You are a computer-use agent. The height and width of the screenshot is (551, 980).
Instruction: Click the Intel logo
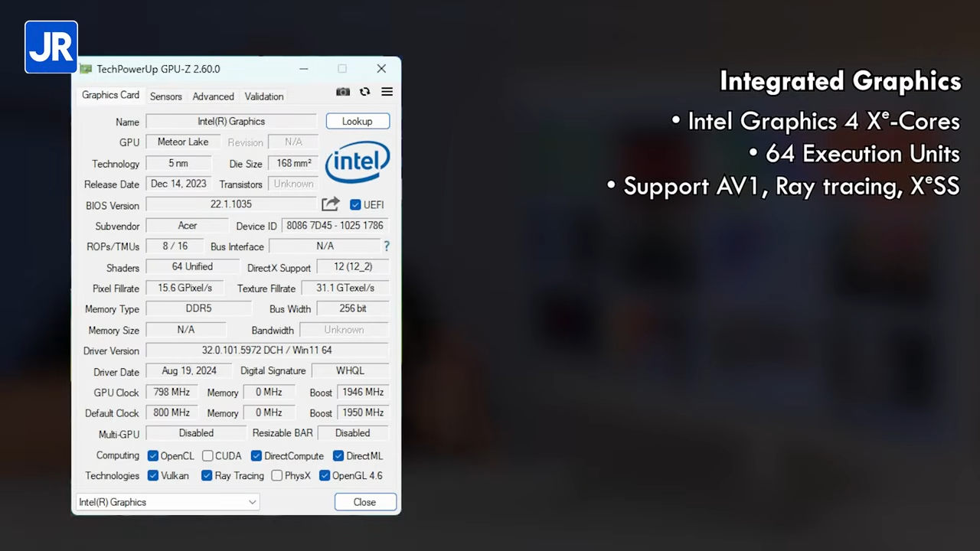(358, 161)
